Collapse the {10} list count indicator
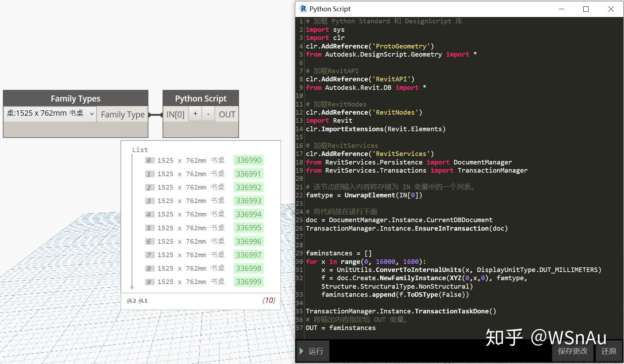The width and height of the screenshot is (624, 364). pos(268,300)
